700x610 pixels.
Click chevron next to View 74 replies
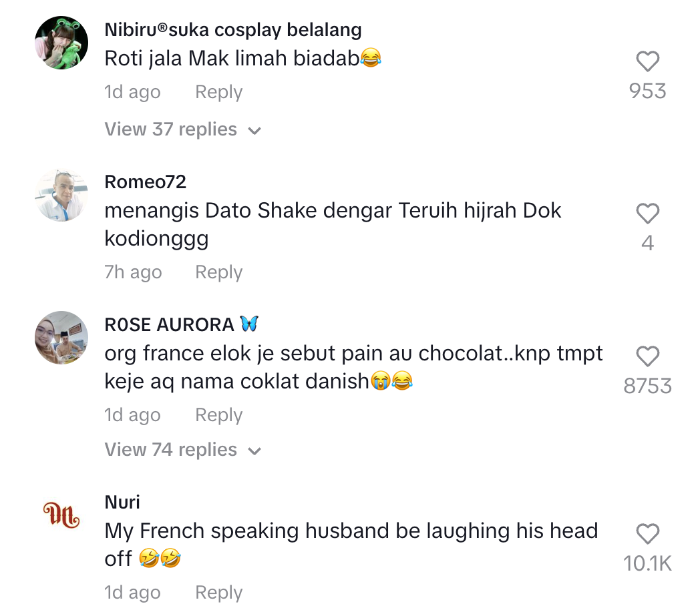tap(254, 451)
